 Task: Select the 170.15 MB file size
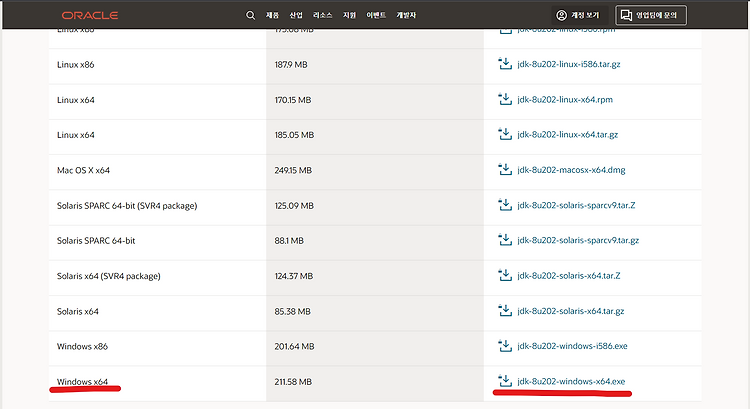pyautogui.click(x=293, y=100)
